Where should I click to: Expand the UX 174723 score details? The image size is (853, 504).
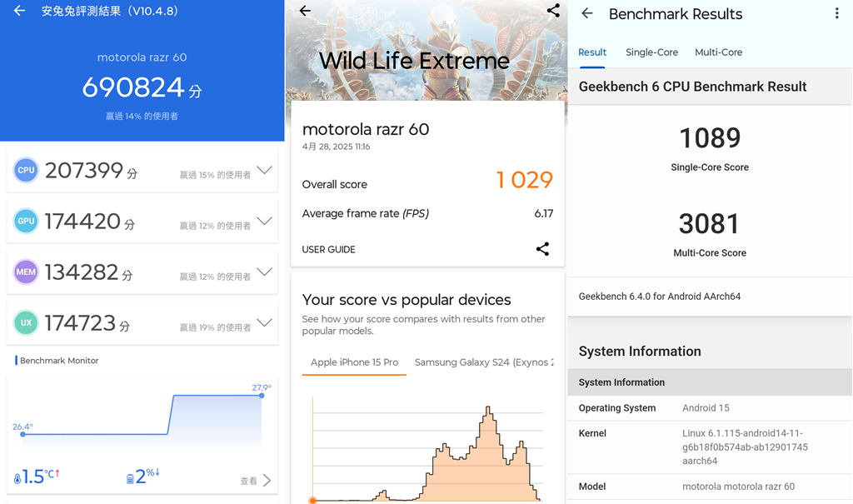[264, 322]
